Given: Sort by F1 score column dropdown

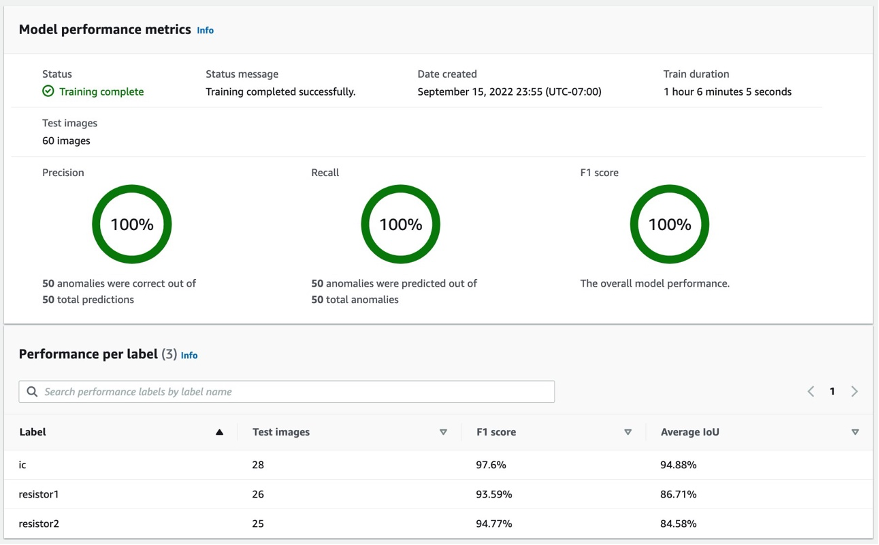Looking at the screenshot, I should point(628,433).
